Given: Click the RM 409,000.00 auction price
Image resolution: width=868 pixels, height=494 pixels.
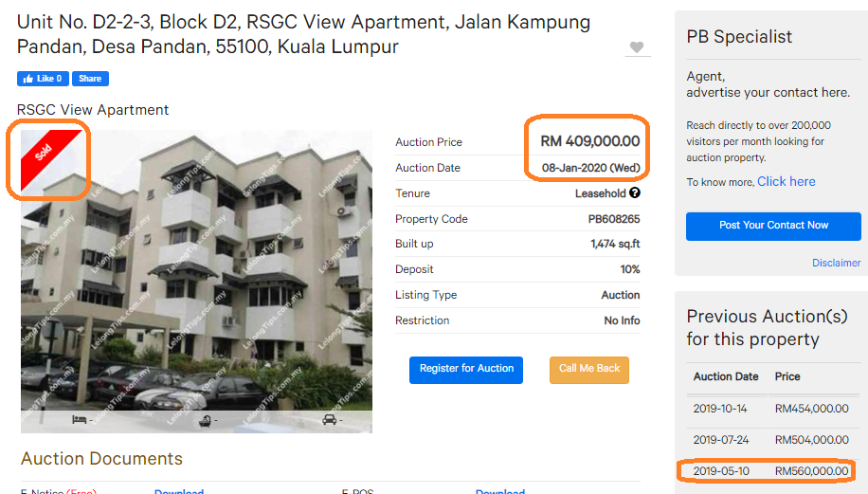Looking at the screenshot, I should (x=590, y=141).
